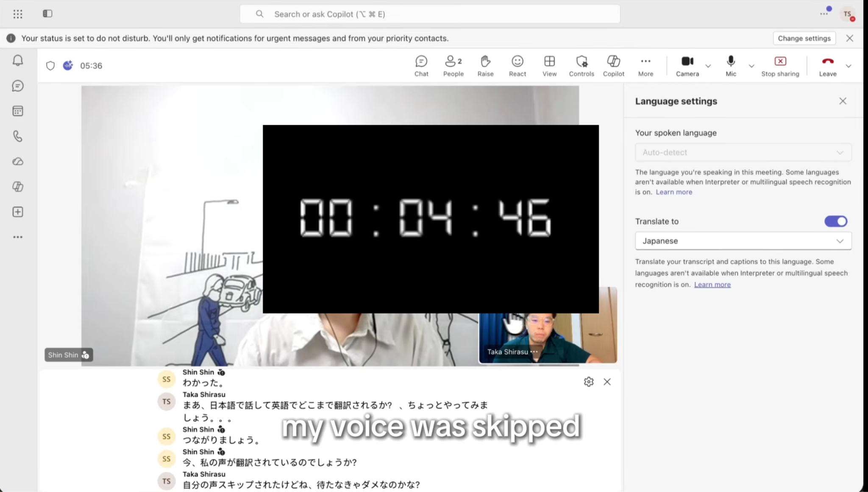868x492 pixels.
Task: Toggle the navigation sidebar panel icon
Action: 47,14
